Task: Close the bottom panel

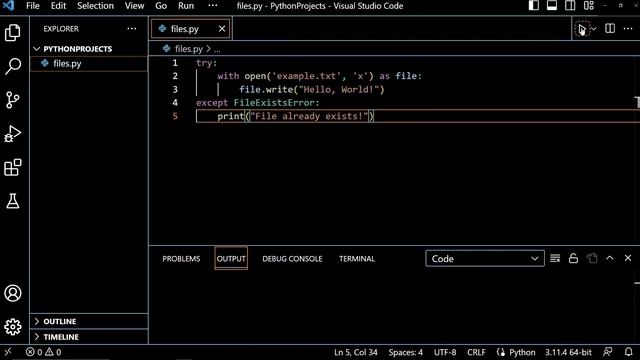Action: [628, 258]
